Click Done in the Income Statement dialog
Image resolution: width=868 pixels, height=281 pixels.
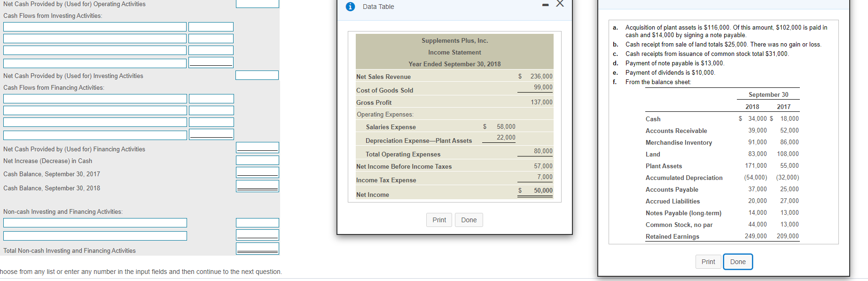point(469,220)
